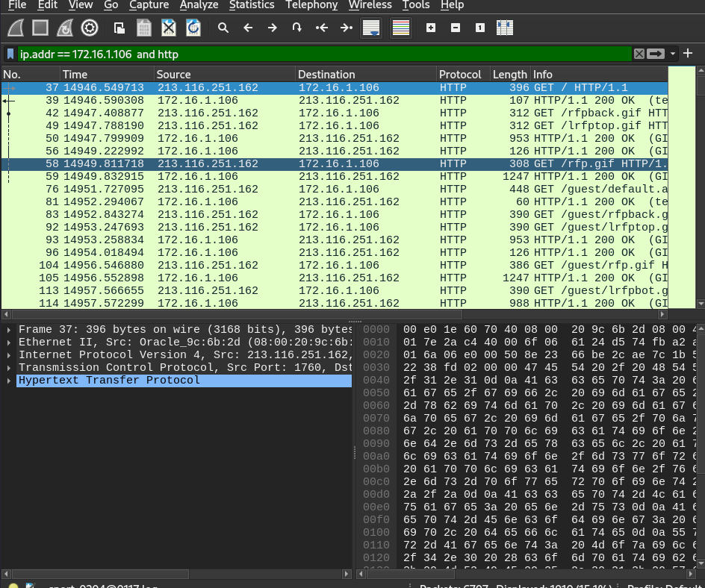Sort packets by the Protocol column
The image size is (705, 588).
460,75
